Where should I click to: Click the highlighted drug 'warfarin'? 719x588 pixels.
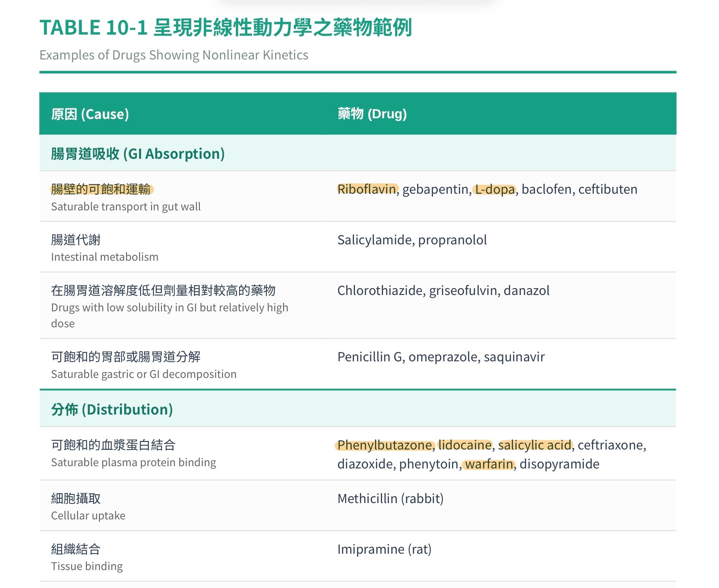tap(489, 464)
